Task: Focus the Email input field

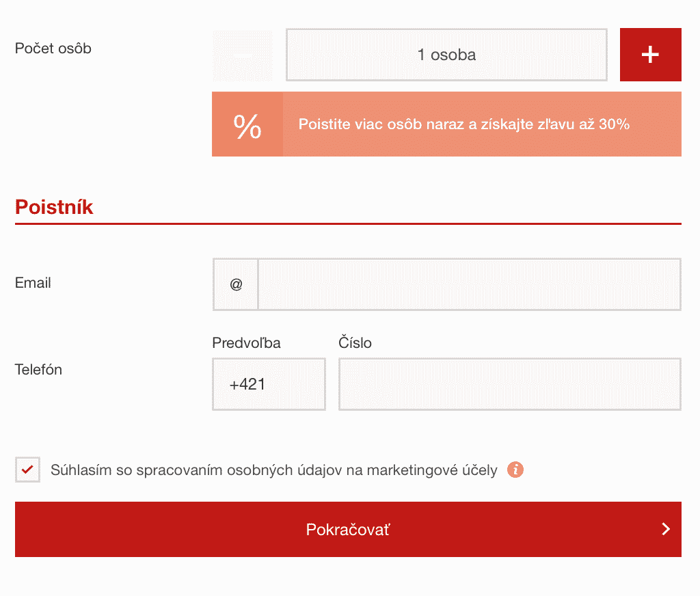Action: pos(469,284)
